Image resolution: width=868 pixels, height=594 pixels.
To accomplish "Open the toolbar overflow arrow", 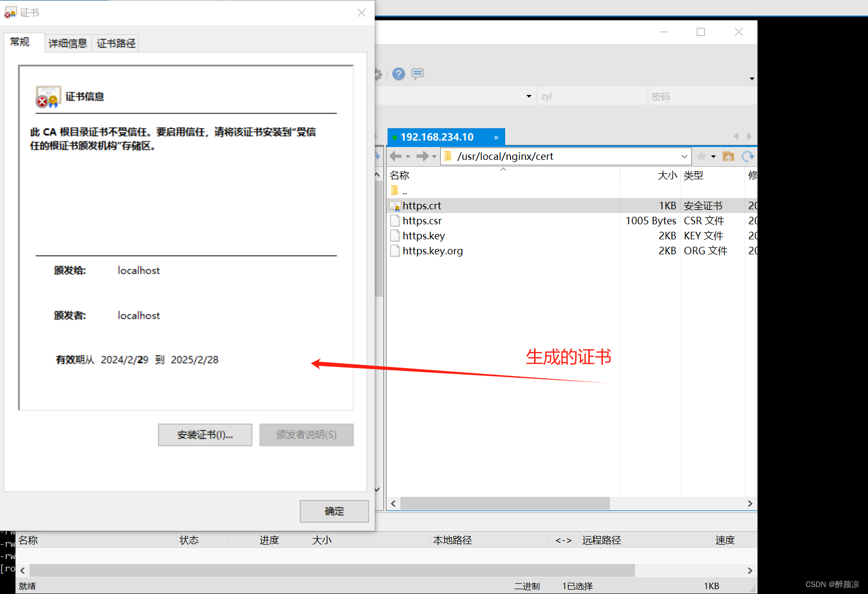I will 752,79.
